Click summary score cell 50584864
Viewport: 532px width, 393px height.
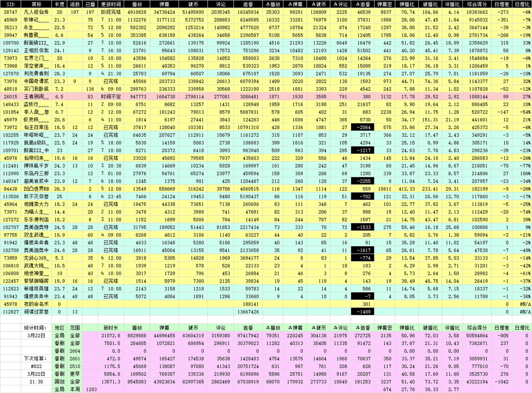point(477,336)
